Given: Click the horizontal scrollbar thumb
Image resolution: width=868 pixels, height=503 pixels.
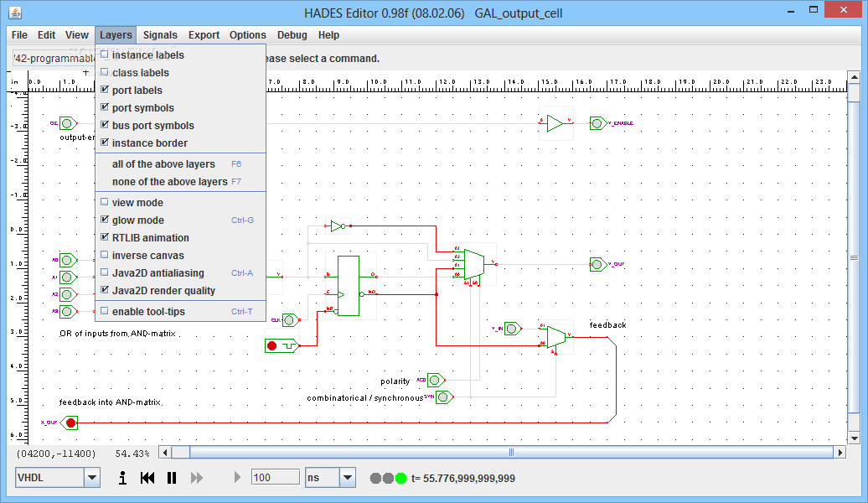Looking at the screenshot, I should coord(511,453).
